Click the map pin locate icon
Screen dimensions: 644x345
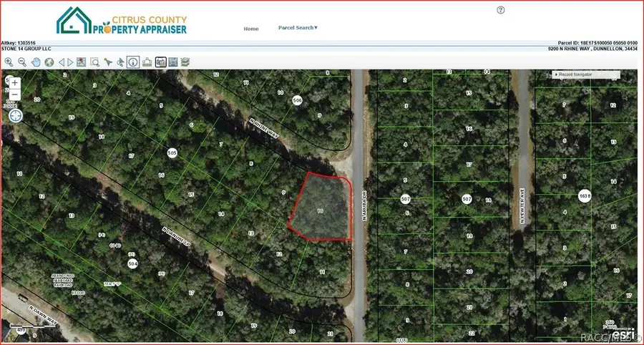click(82, 62)
